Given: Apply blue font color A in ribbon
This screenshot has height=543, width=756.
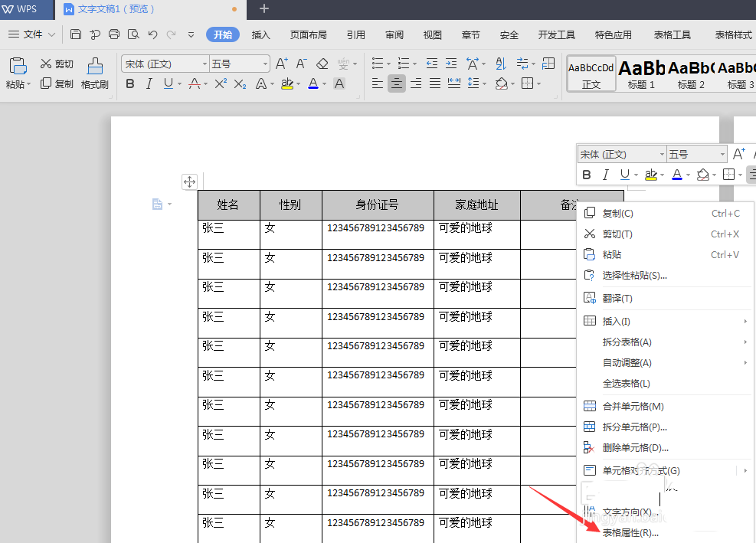Looking at the screenshot, I should pos(313,84).
